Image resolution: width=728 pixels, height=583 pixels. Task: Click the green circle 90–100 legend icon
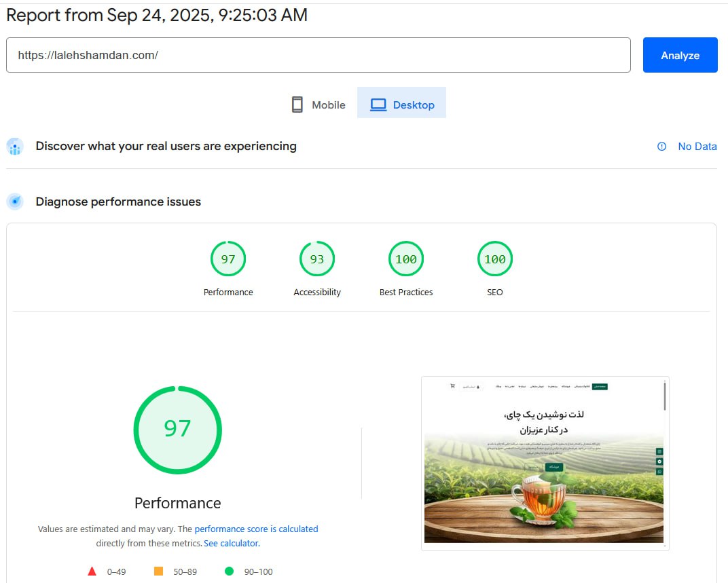[229, 571]
